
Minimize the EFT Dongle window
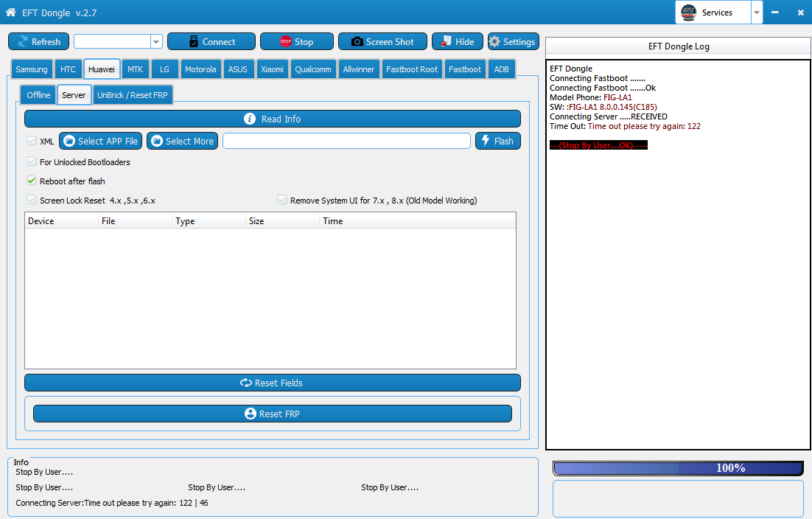pos(774,13)
